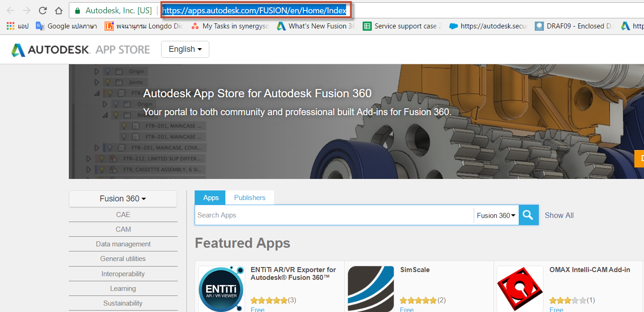The image size is (644, 312).
Task: Browse the CAM category
Action: pyautogui.click(x=123, y=229)
